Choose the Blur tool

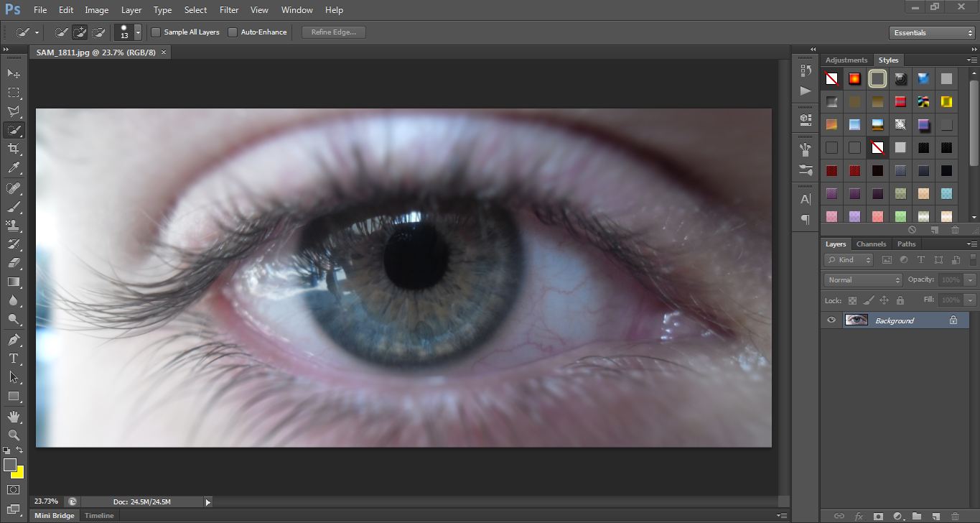coord(14,300)
